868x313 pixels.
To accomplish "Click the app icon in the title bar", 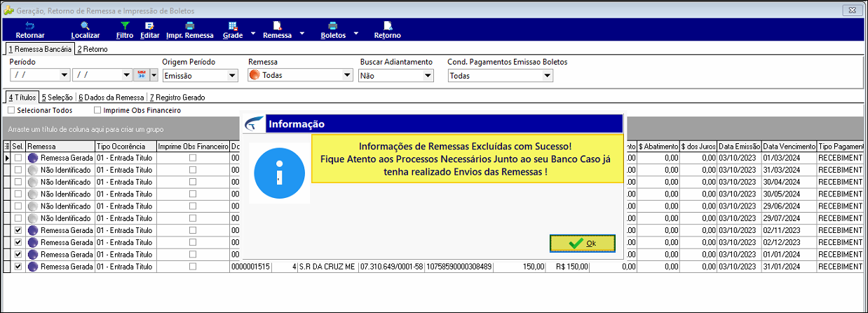I will coord(8,11).
